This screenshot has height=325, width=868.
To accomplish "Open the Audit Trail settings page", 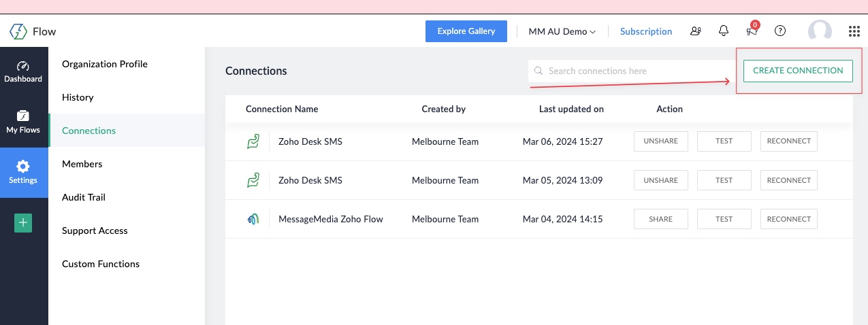I will [84, 197].
